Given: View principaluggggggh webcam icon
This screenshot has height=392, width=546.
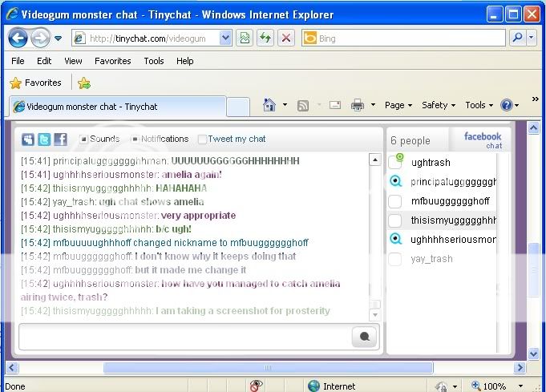Looking at the screenshot, I should (395, 181).
